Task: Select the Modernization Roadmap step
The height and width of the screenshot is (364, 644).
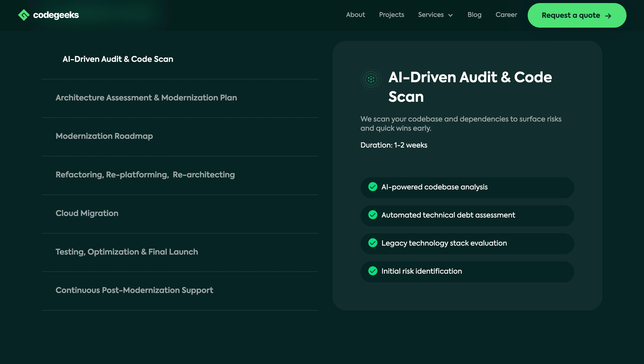Action: tap(104, 136)
